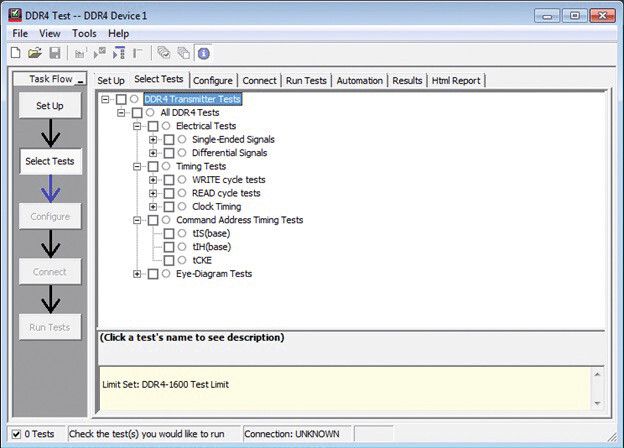624x448 pixels.
Task: Click the Limit Set: DDR4-1600 Test Limit text
Action: [x=166, y=385]
